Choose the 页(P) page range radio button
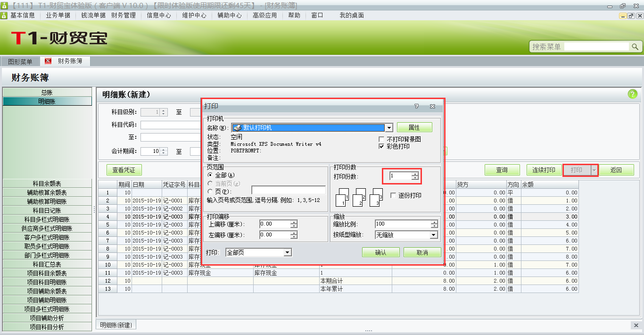Viewport: 644px width, 335px height. (x=210, y=192)
